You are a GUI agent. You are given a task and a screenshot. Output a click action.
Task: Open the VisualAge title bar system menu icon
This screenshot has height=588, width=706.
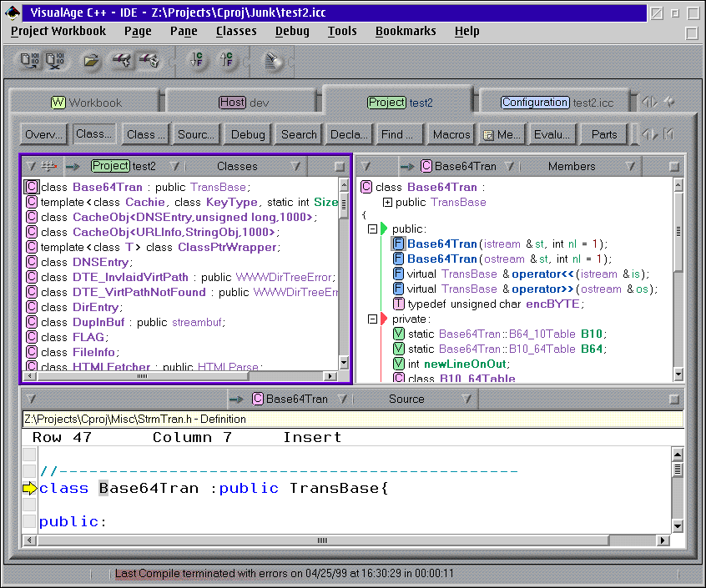click(13, 13)
